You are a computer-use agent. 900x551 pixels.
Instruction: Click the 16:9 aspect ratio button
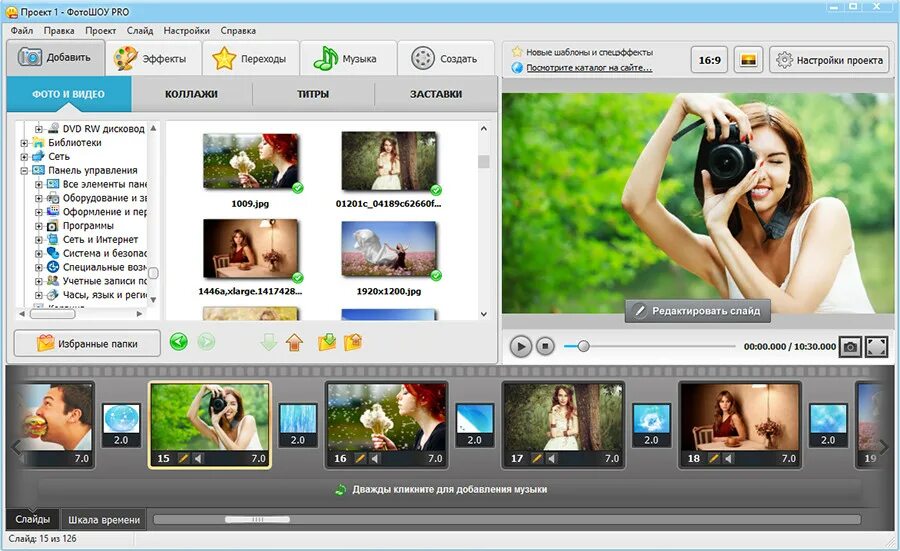[709, 60]
